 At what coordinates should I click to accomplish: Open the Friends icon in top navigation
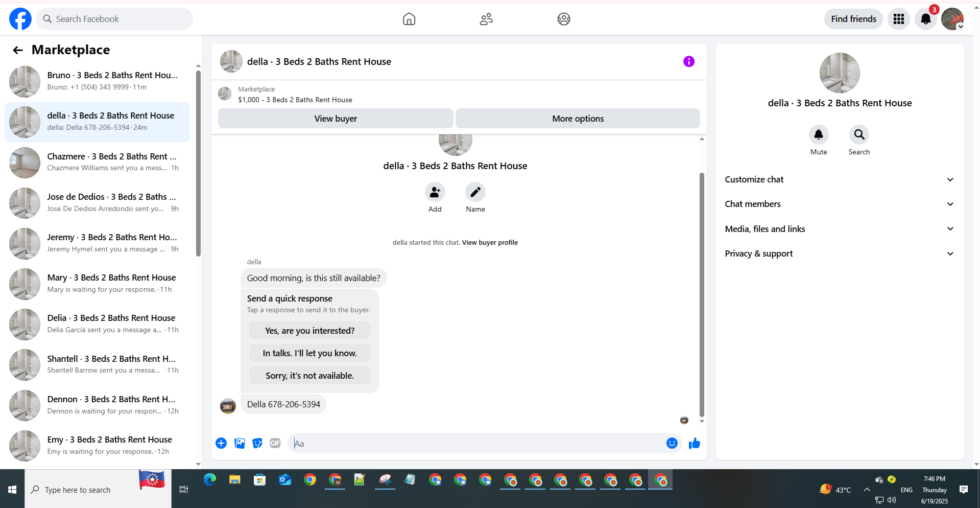click(486, 19)
